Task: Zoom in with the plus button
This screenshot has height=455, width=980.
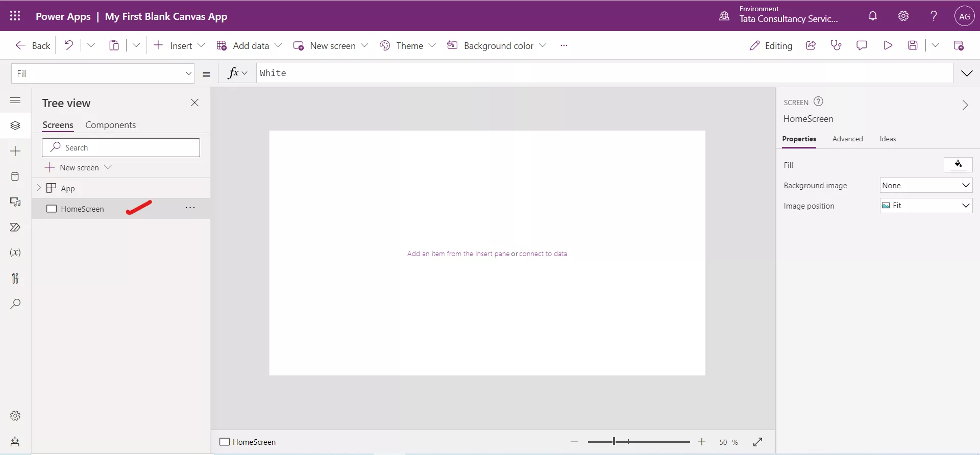Action: pos(702,442)
